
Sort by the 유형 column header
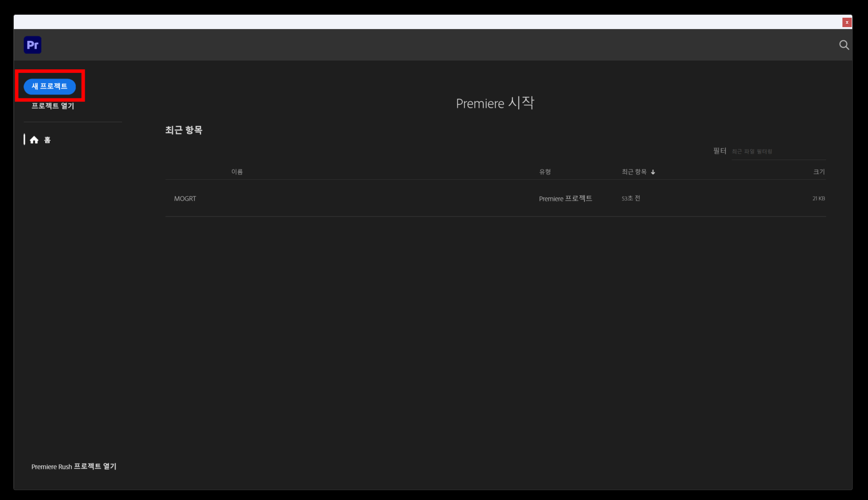click(545, 172)
